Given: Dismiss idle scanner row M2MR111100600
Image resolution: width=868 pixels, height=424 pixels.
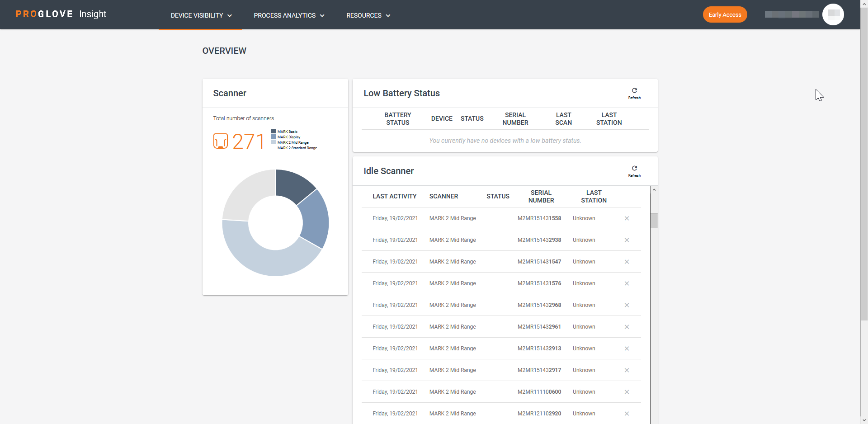Looking at the screenshot, I should click(627, 392).
